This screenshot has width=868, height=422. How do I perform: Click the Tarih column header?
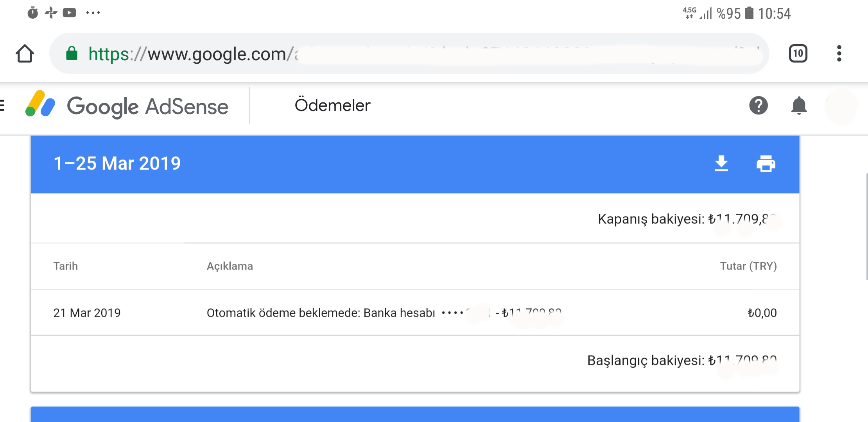65,266
